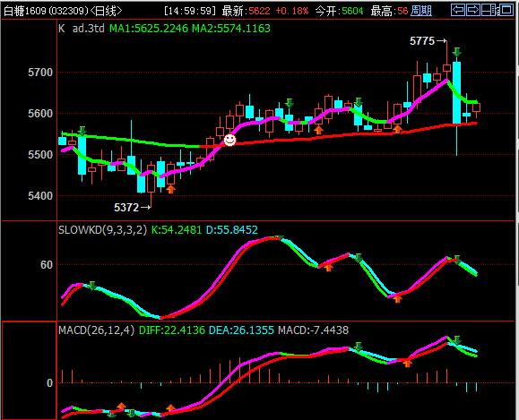Click orange up arrow in SLOWKD near 60
Image resolution: width=519 pixels, height=420 pixels.
(328, 267)
